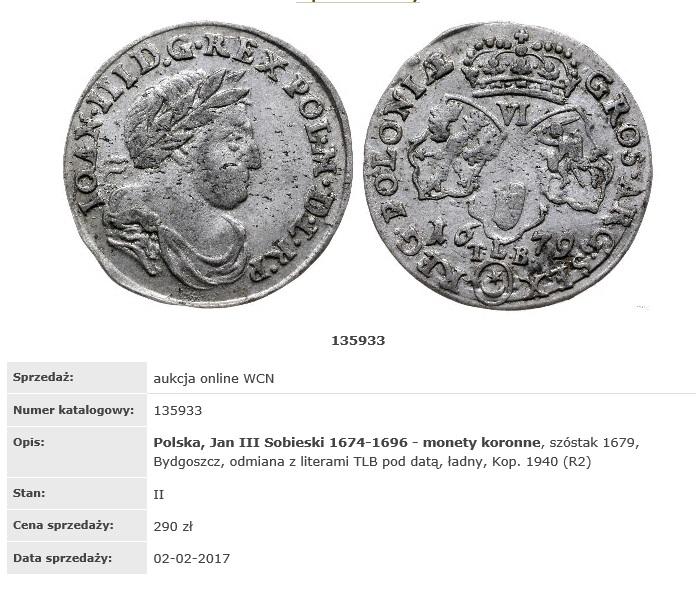Click the crown atop the reverse coin
696x590 pixels.
(x=521, y=67)
